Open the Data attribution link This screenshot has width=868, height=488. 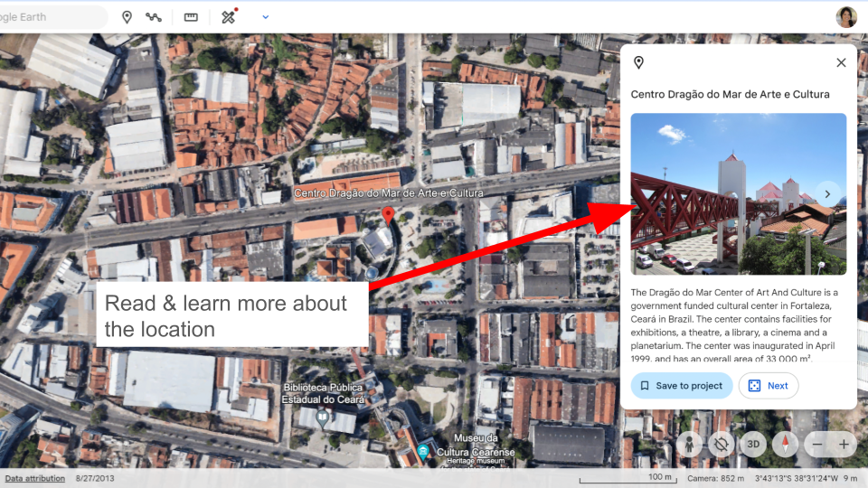pyautogui.click(x=34, y=478)
